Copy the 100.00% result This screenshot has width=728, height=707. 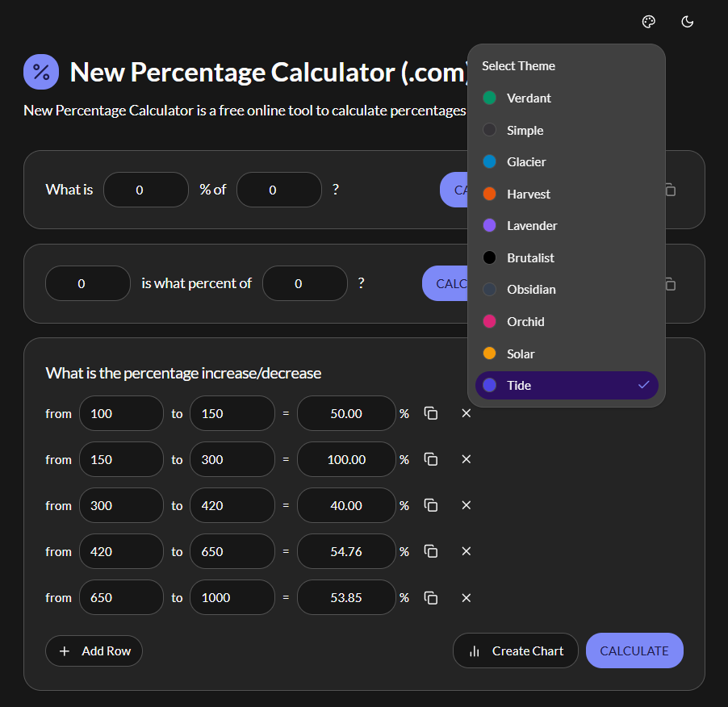tap(430, 459)
